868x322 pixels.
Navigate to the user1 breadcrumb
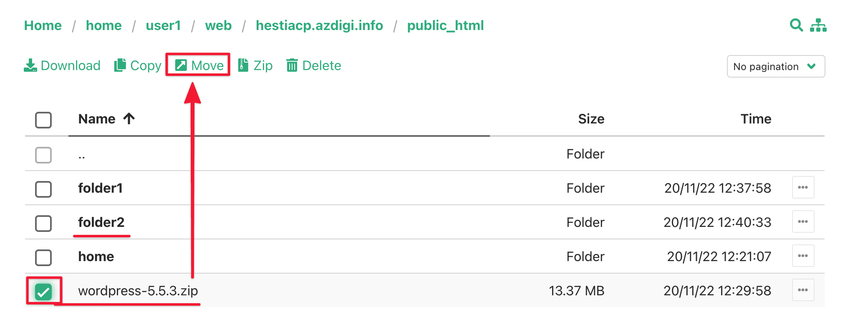pos(163,25)
